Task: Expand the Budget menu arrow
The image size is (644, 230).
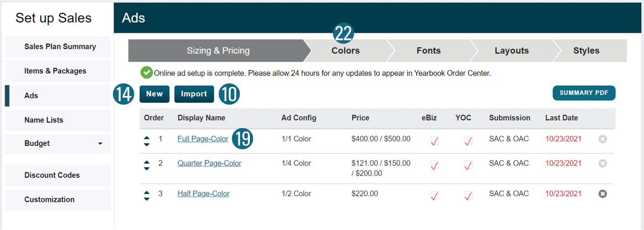Action: (100, 144)
